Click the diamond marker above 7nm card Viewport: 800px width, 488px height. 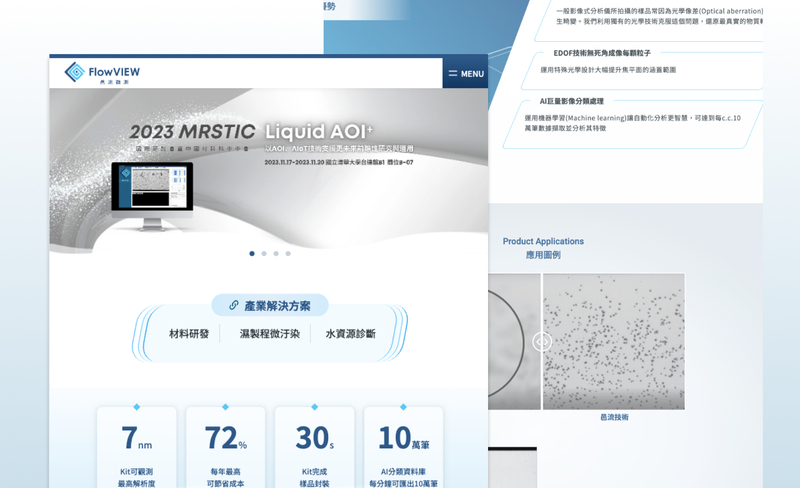point(137,407)
